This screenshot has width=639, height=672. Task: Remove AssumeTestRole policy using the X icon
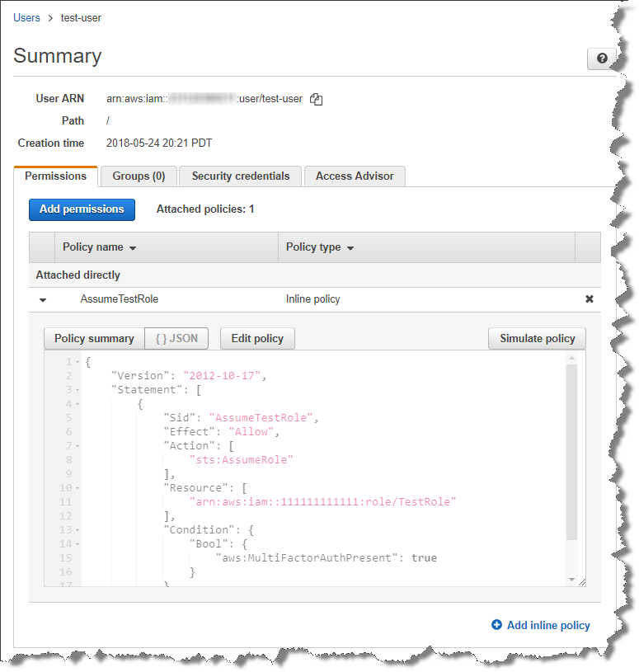click(589, 299)
